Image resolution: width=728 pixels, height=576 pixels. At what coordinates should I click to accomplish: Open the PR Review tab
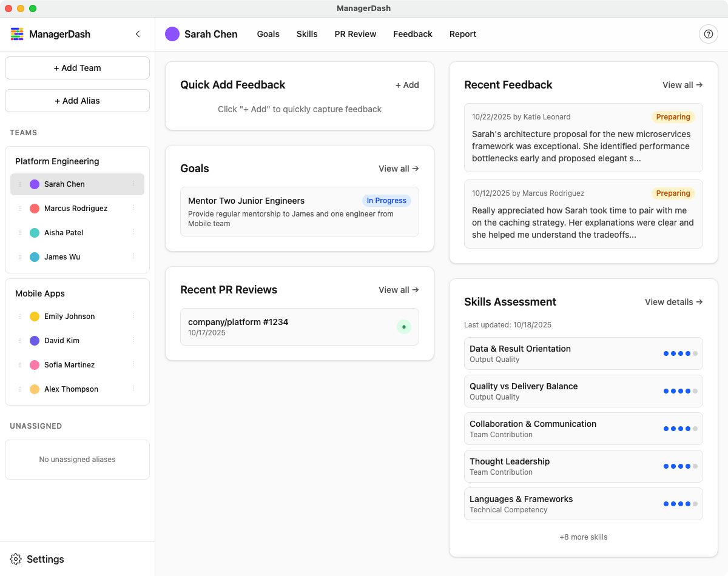(x=355, y=34)
